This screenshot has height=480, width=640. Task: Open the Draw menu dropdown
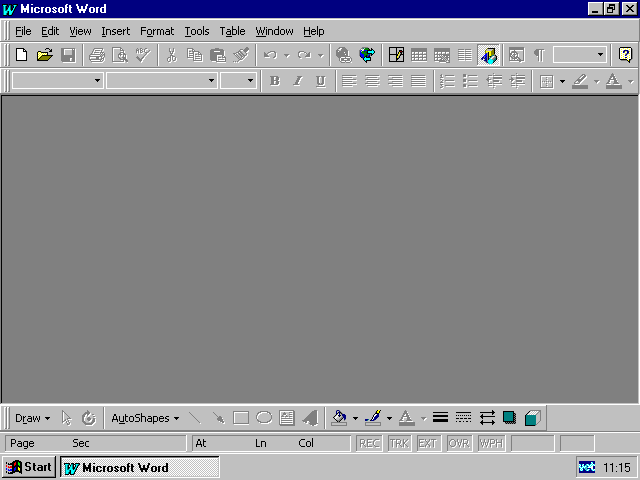(32, 418)
